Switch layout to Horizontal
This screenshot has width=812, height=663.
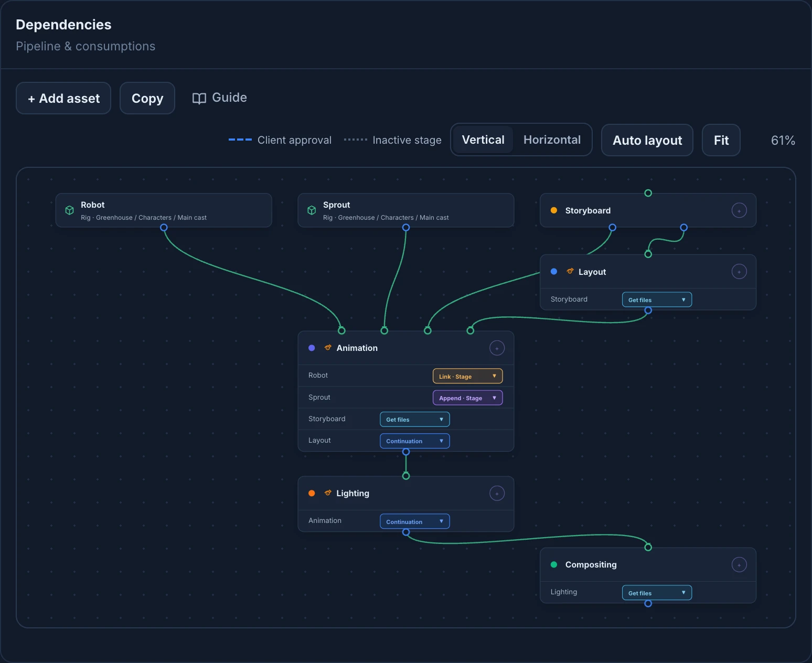552,140
